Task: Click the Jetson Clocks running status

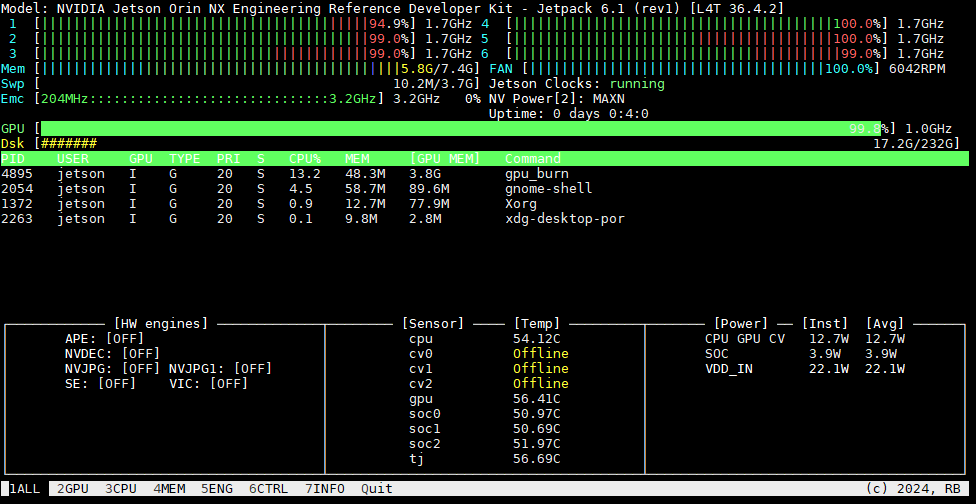Action: [637, 84]
